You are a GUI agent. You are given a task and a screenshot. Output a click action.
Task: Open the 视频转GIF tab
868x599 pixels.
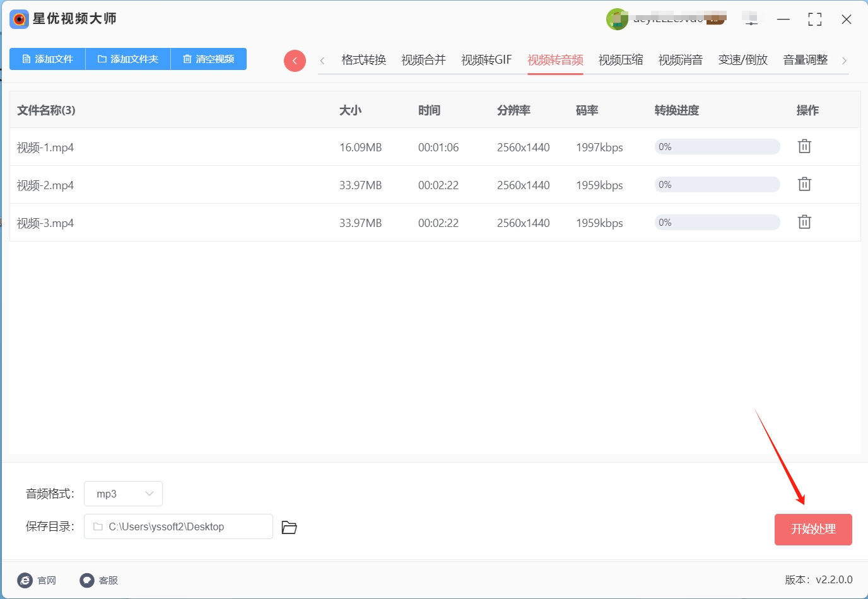pos(486,60)
